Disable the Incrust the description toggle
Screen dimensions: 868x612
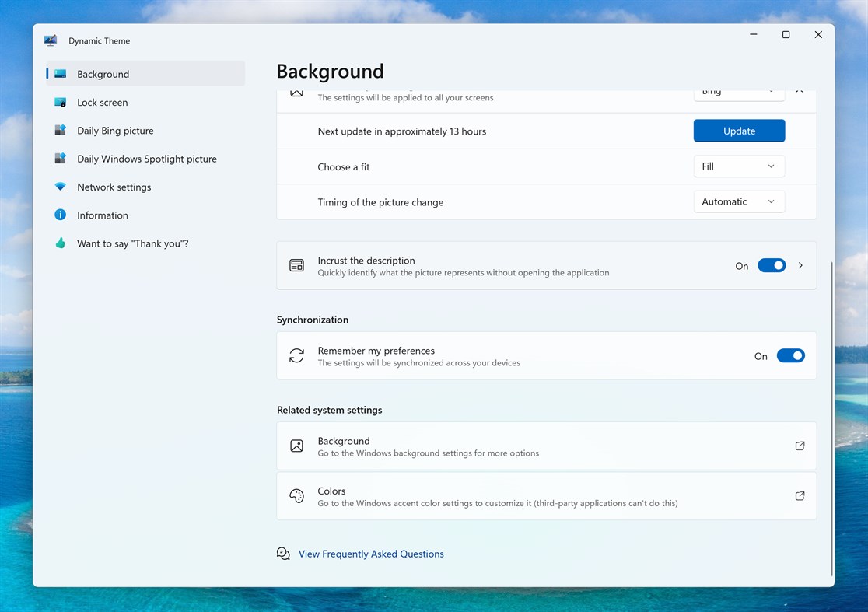point(772,265)
